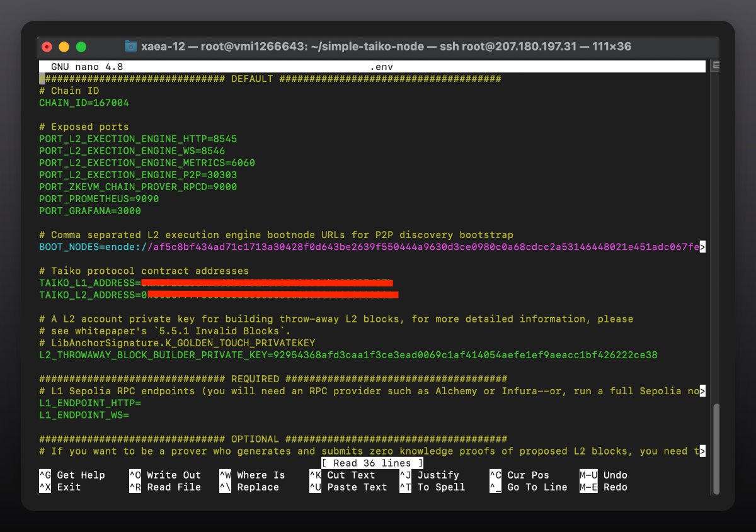Click the scroll indicator icon at top right
The width and height of the screenshot is (756, 532).
pos(714,66)
